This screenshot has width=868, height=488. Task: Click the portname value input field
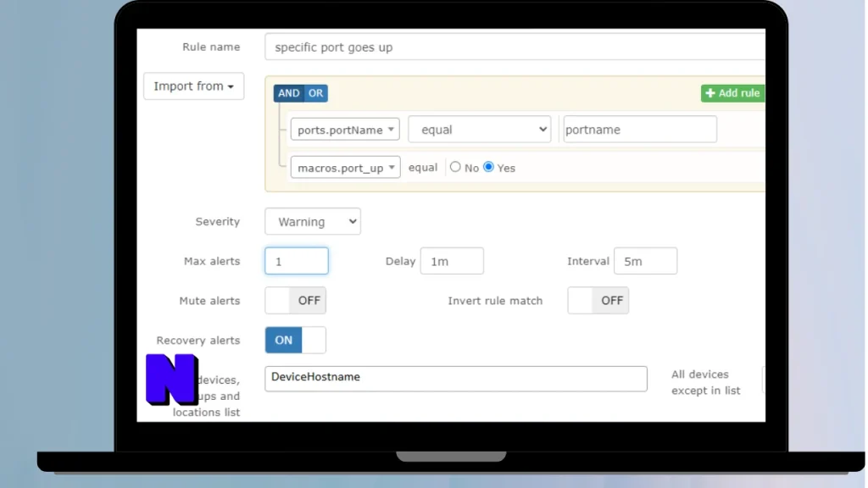click(640, 130)
